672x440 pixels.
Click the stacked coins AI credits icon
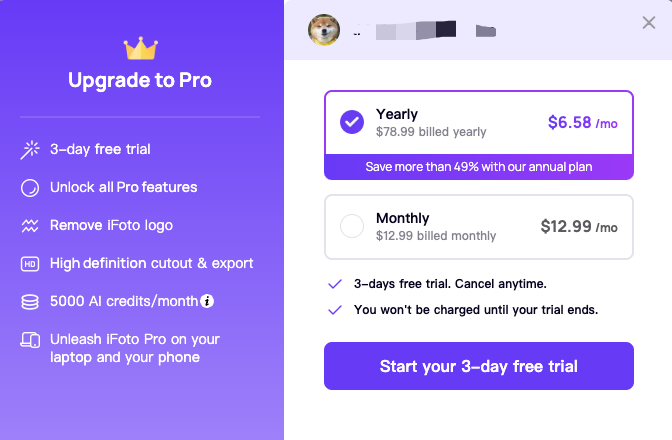point(30,302)
